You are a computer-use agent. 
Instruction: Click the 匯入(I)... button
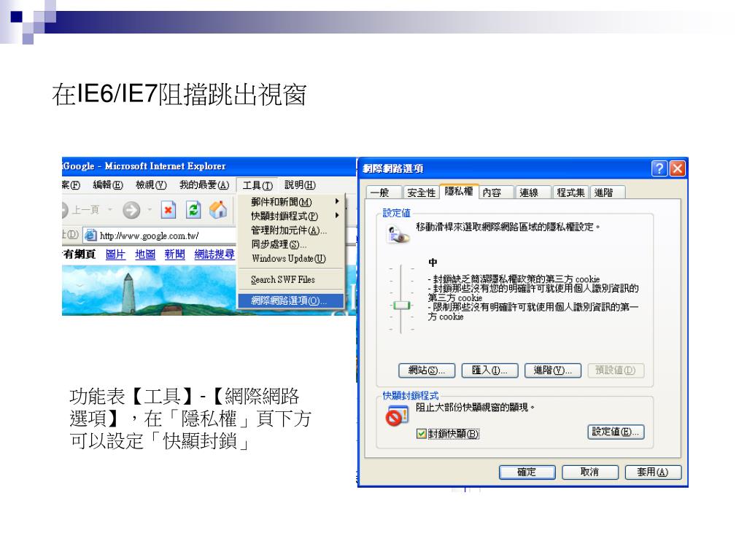[x=489, y=370]
